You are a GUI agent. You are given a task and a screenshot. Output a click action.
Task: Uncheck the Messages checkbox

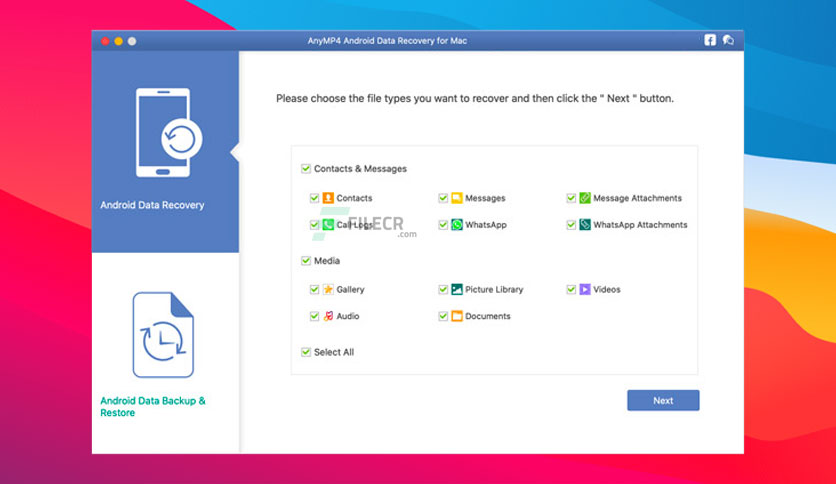click(x=443, y=198)
